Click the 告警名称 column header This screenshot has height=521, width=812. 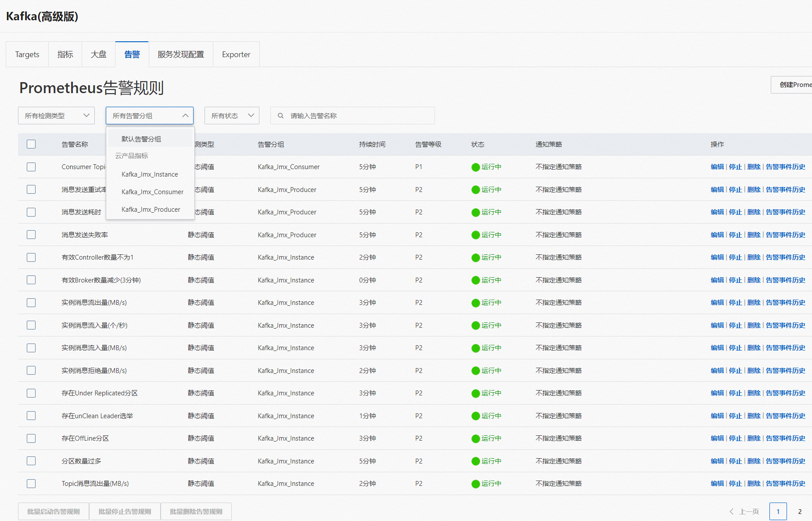(x=75, y=145)
